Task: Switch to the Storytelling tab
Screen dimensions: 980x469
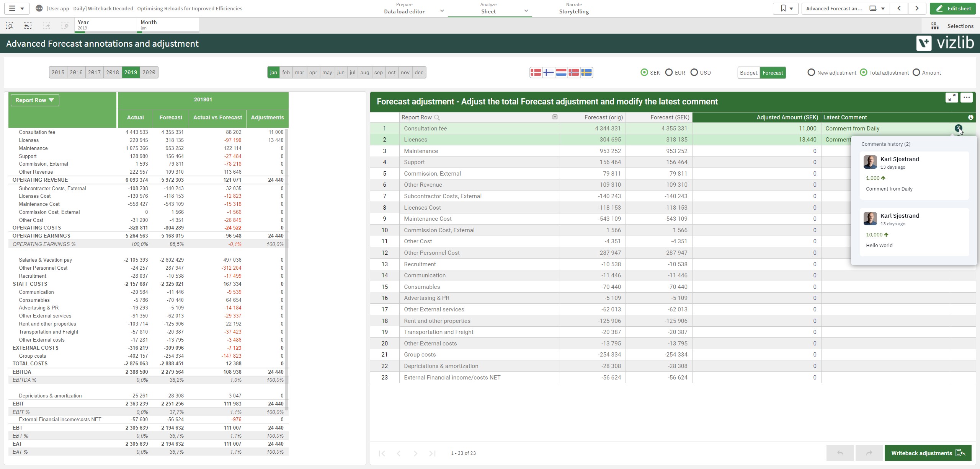Action: coord(574,8)
